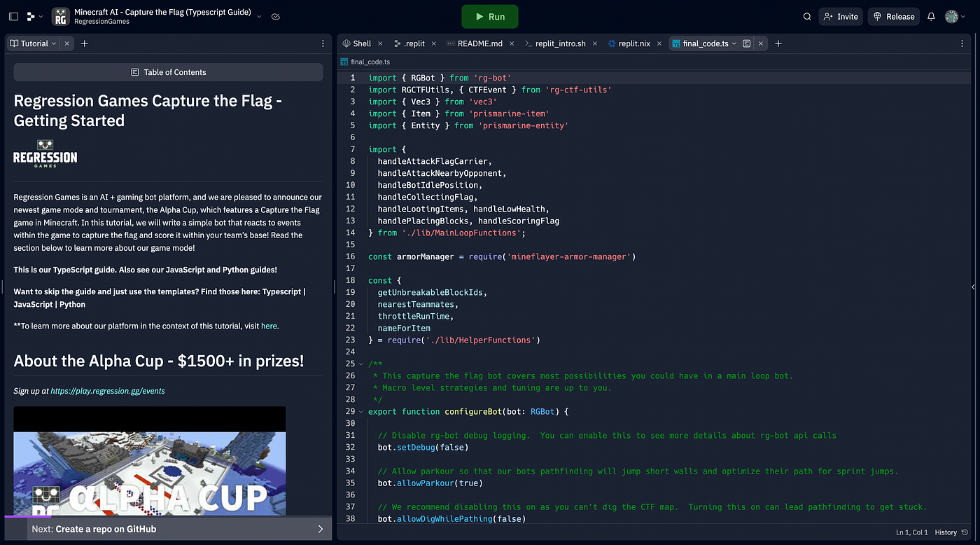Close the replit.nix tab
The height and width of the screenshot is (545, 980).
659,43
